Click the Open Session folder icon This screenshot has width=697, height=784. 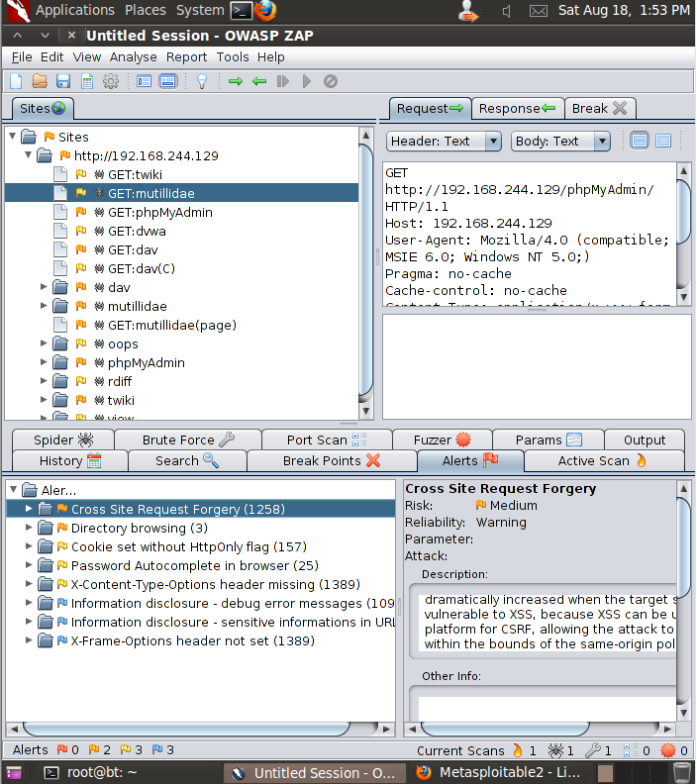coord(40,81)
